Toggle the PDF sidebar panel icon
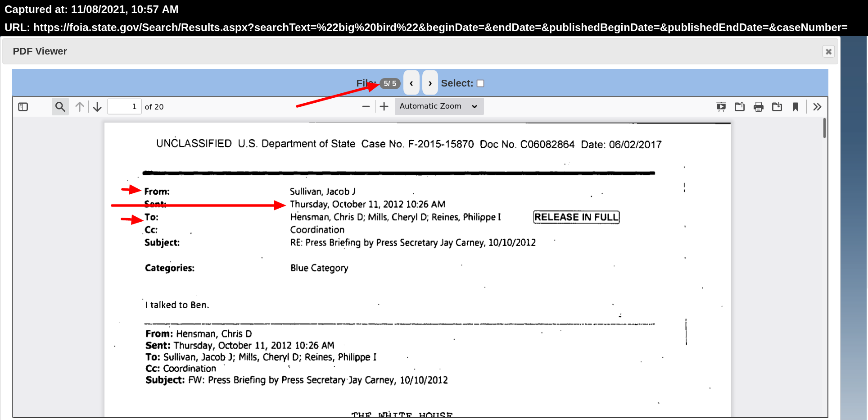Image resolution: width=868 pixels, height=420 pixels. pos(23,107)
